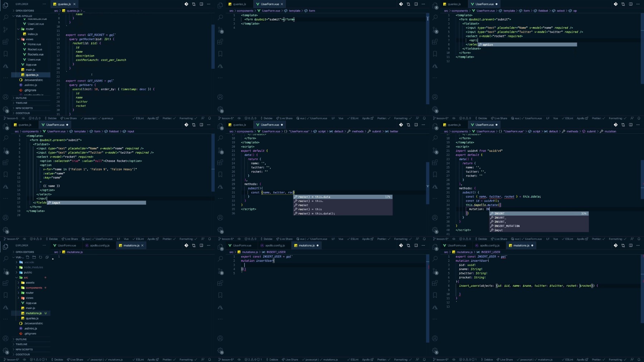644x362 pixels.
Task: Click notification bell in the lesson-5 status bar
Action: click(210, 118)
